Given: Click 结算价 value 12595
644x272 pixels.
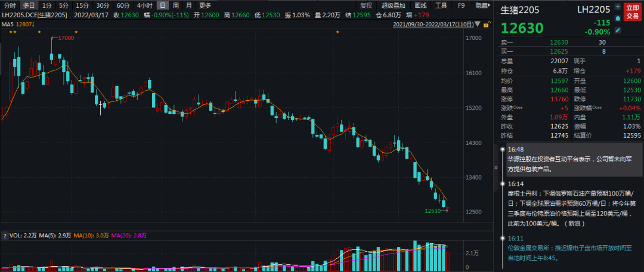Looking at the screenshot, I should point(631,135).
